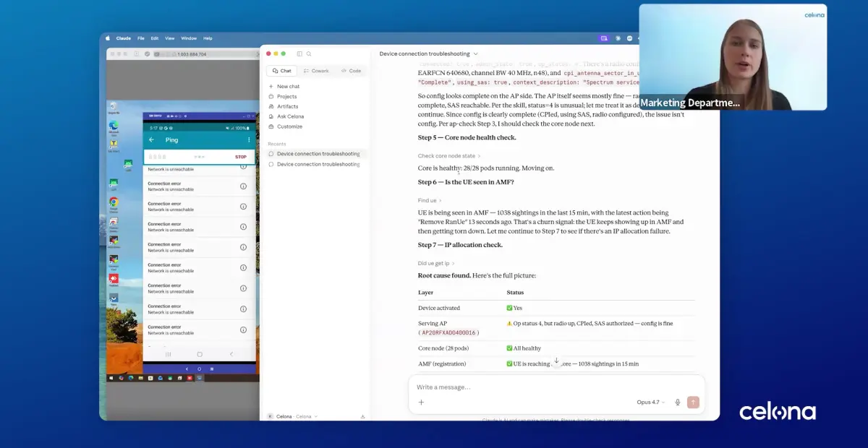Open the Windows Start button
The height and width of the screenshot is (448, 868).
[x=111, y=377]
